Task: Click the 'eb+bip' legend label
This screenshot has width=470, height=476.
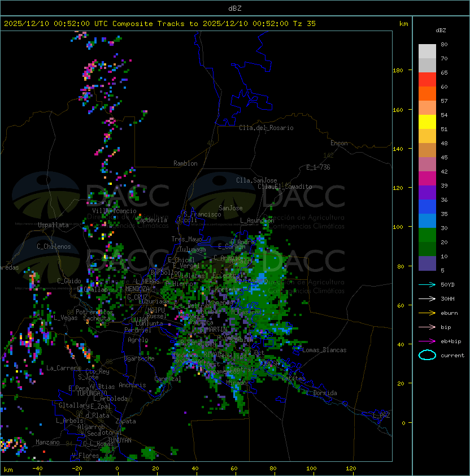Action: click(451, 341)
